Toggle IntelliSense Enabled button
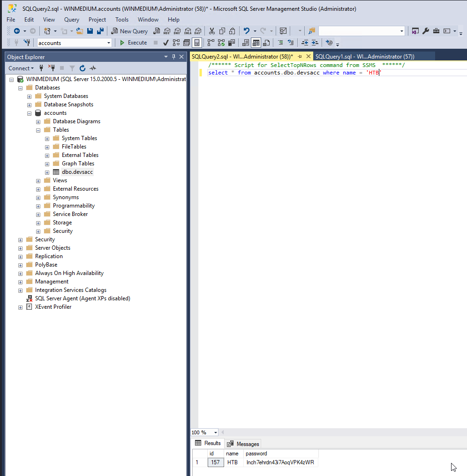 pyautogui.click(x=197, y=43)
